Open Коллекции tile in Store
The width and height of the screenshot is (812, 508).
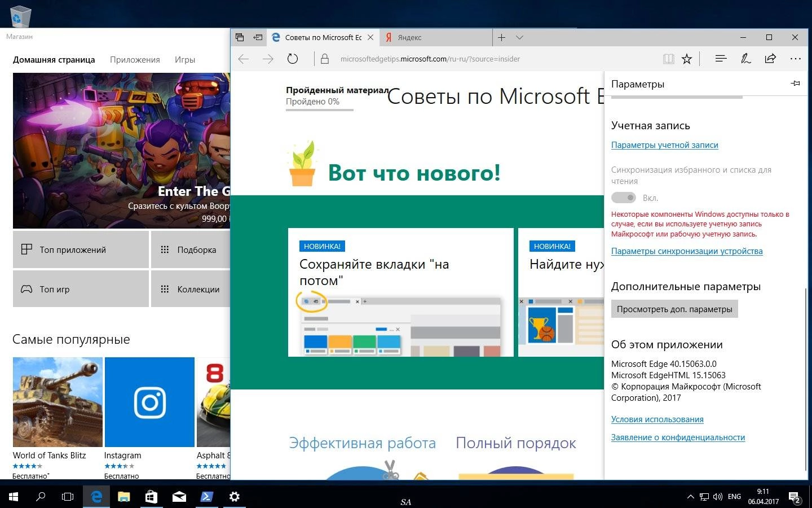pyautogui.click(x=191, y=289)
